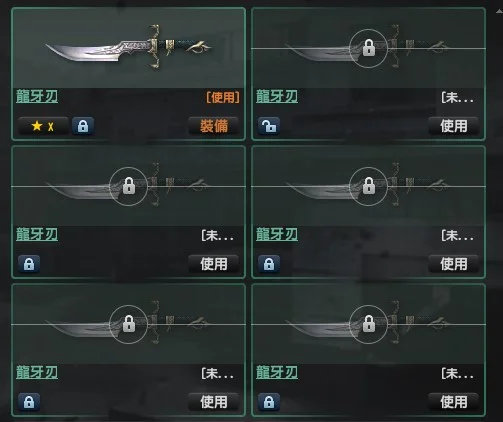Open 龍牙刃 name link on top-right card
Screen dimensions: 503x422
pyautogui.click(x=277, y=97)
